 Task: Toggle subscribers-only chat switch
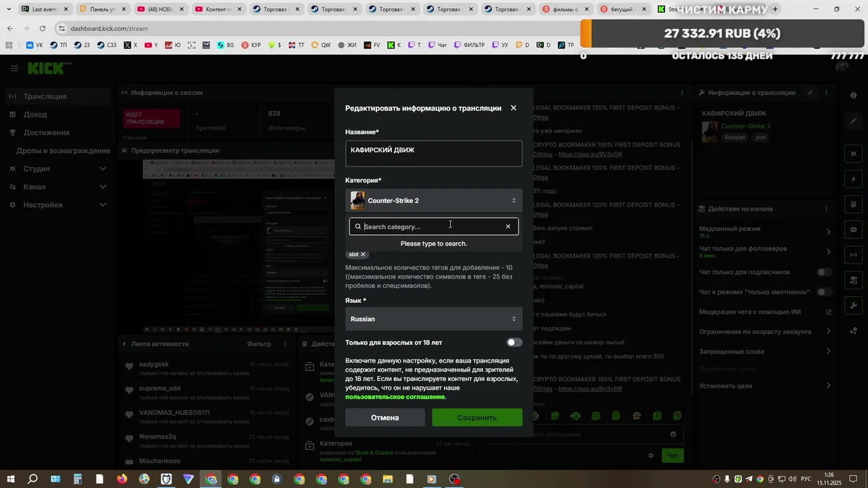pos(824,272)
